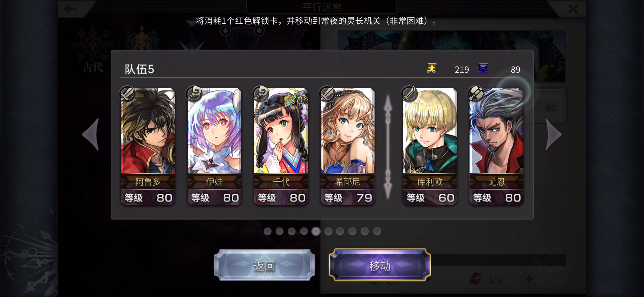Click the 返回 return button
The image size is (644, 297).
(264, 265)
